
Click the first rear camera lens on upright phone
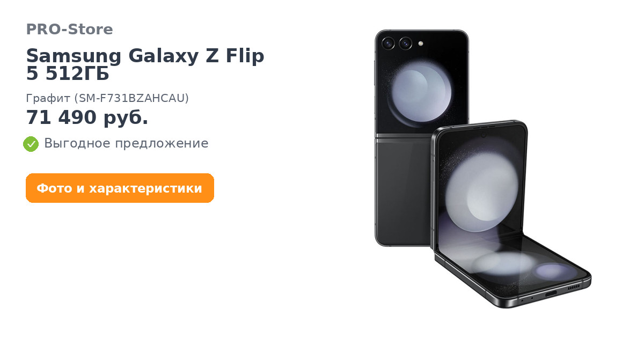(388, 43)
